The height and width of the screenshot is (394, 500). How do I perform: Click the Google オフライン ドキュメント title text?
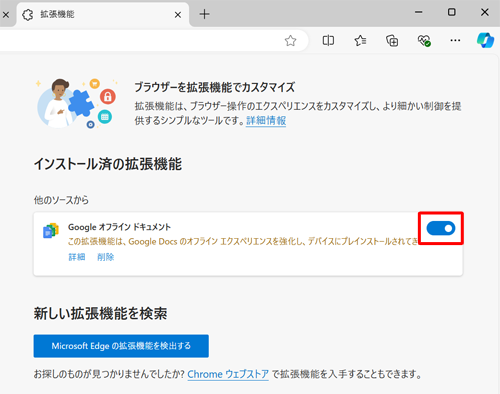click(x=119, y=227)
